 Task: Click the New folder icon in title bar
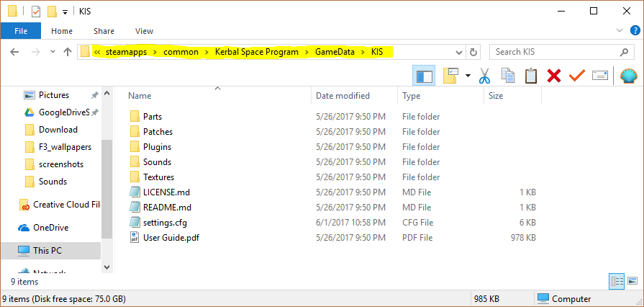point(52,12)
